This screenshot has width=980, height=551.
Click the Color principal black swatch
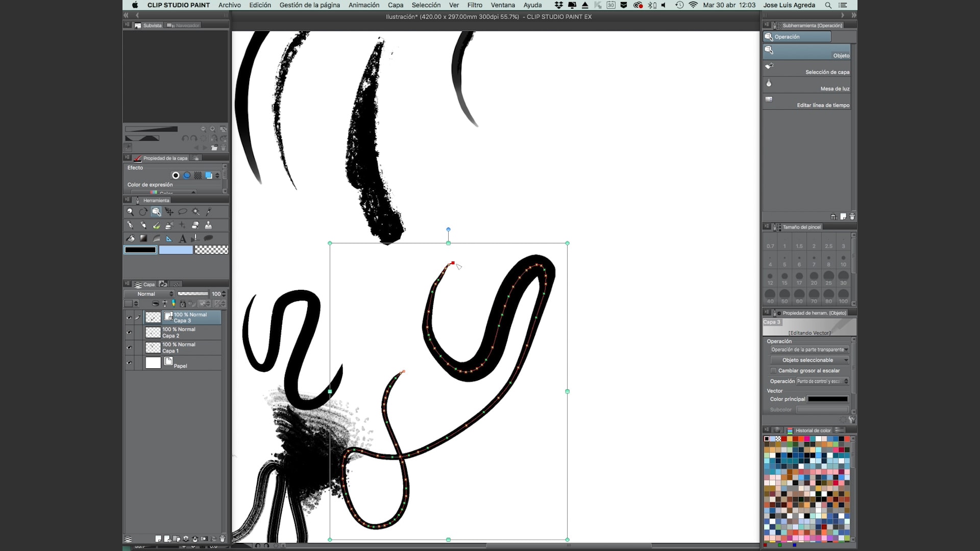827,399
